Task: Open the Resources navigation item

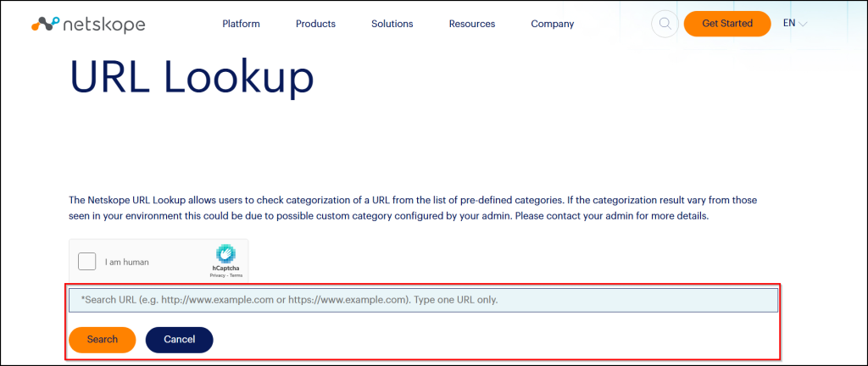Action: 471,24
